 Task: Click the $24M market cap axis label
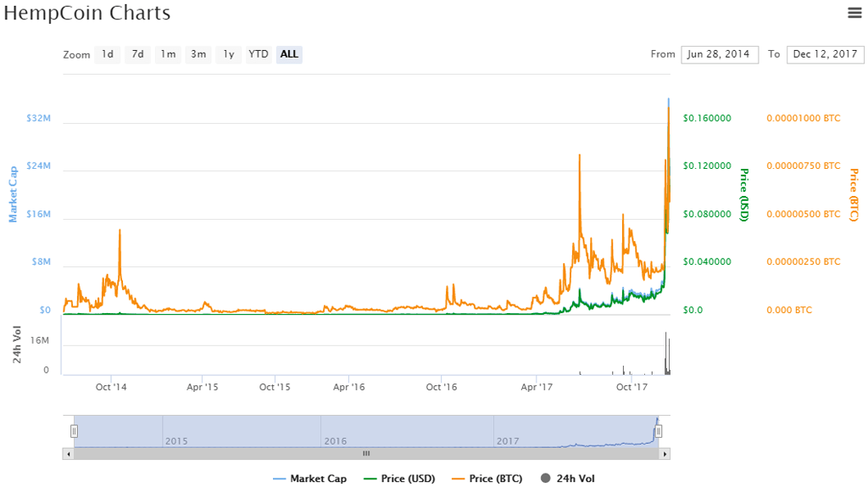pos(39,165)
